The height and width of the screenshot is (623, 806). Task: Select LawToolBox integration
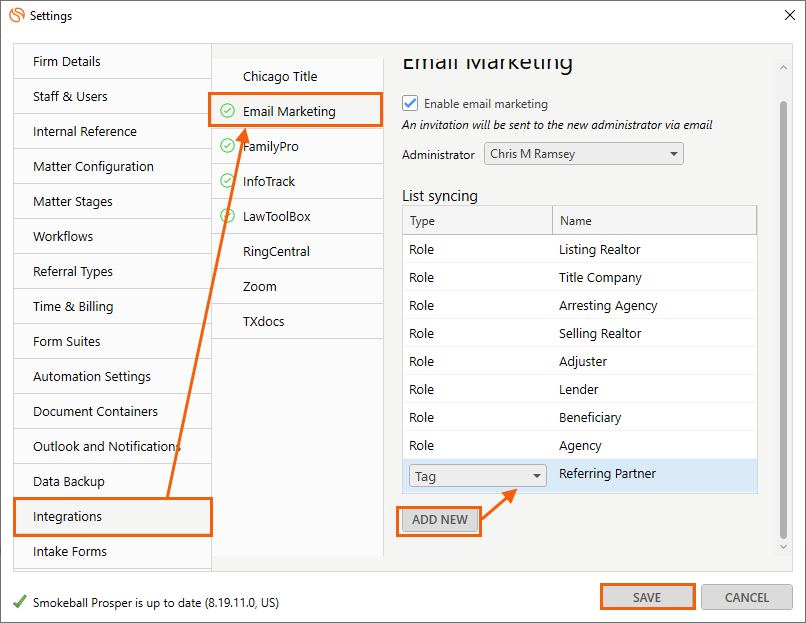coord(298,216)
